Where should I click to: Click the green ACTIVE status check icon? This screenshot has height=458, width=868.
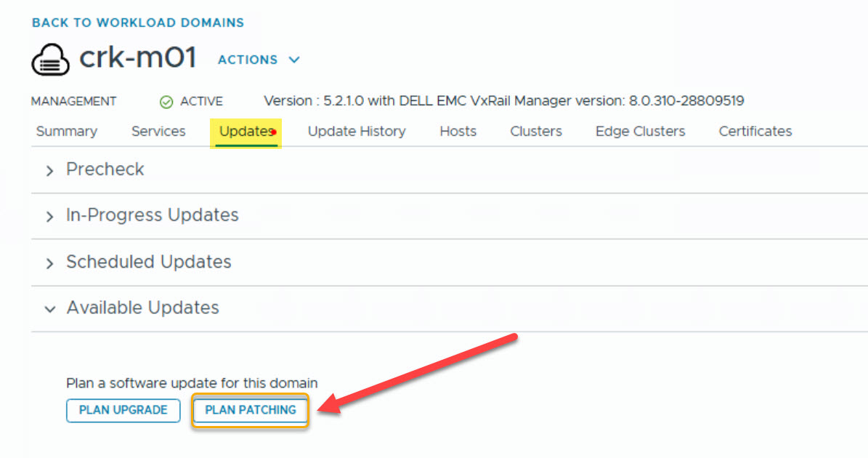[x=166, y=102]
